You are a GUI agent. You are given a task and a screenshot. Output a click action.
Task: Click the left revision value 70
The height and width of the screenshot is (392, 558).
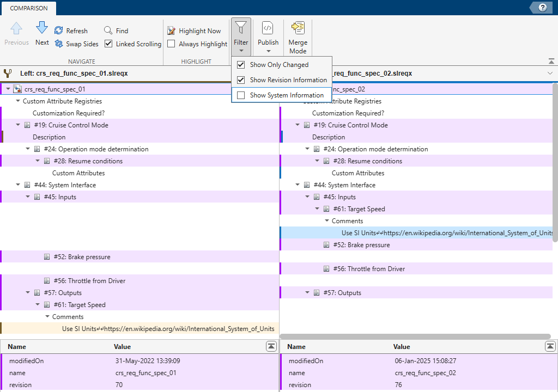[119, 385]
